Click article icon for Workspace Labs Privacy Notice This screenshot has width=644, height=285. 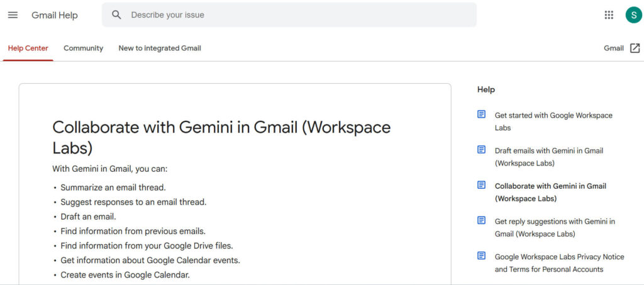pyautogui.click(x=481, y=256)
